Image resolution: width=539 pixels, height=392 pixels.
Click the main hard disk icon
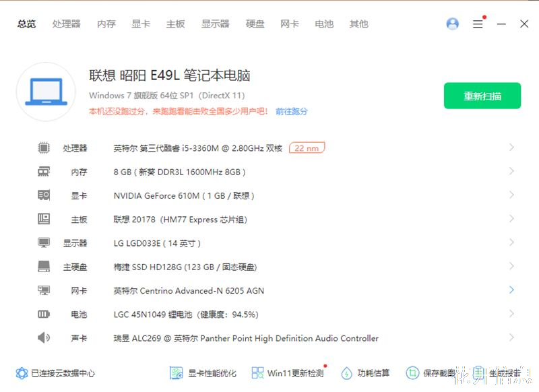point(44,267)
